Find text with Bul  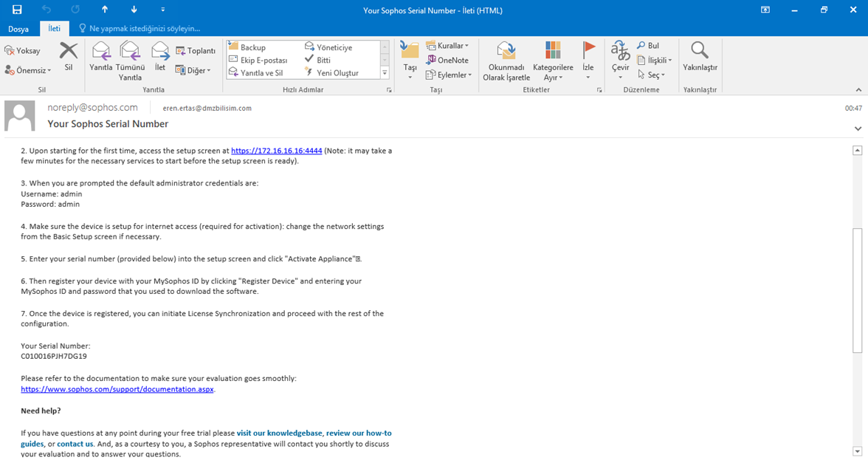(x=648, y=46)
